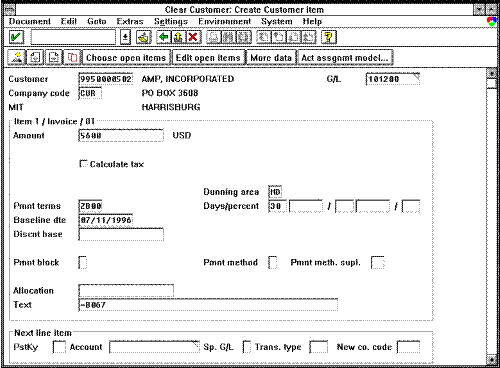This screenshot has height=368, width=500.
Task: Click the greyed Last page icon
Action: (308, 37)
